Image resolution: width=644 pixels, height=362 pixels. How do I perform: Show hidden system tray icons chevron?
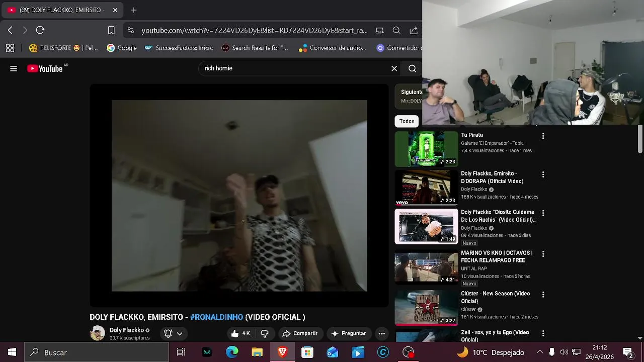[x=540, y=352]
